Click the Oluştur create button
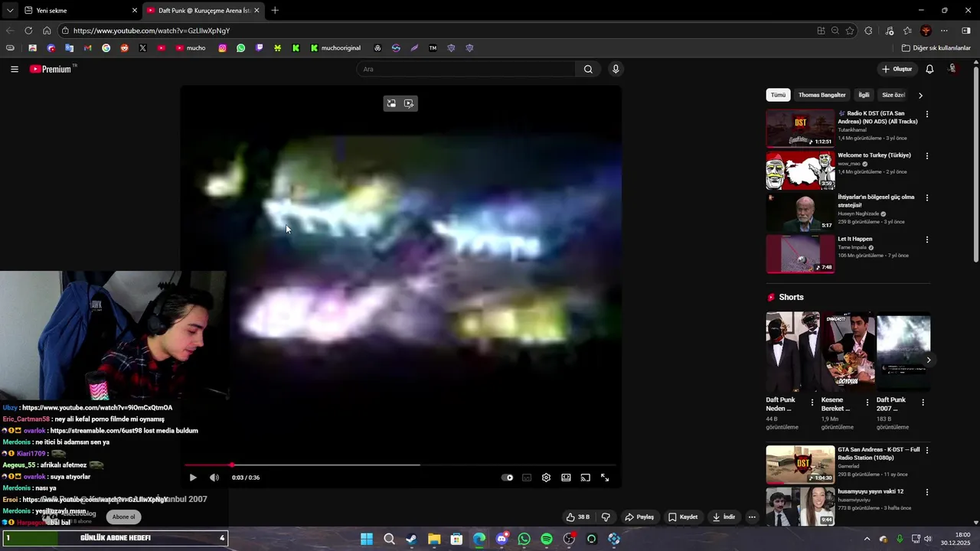 (x=897, y=69)
